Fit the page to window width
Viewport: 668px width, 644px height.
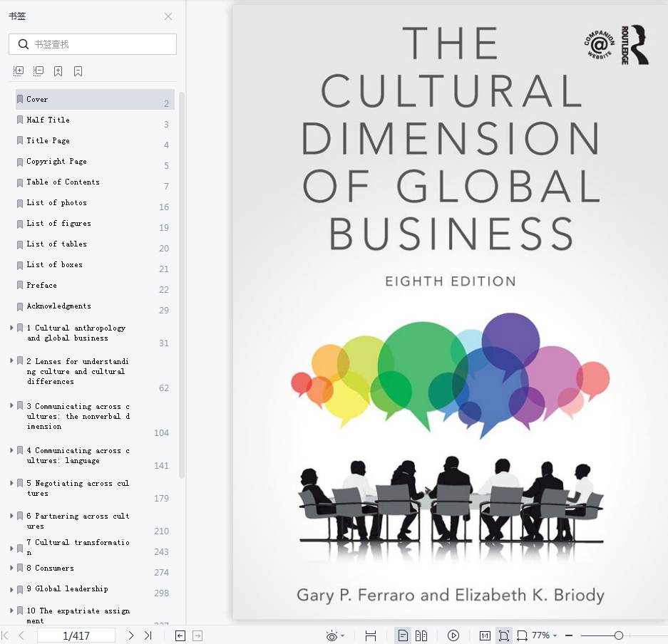(x=371, y=636)
